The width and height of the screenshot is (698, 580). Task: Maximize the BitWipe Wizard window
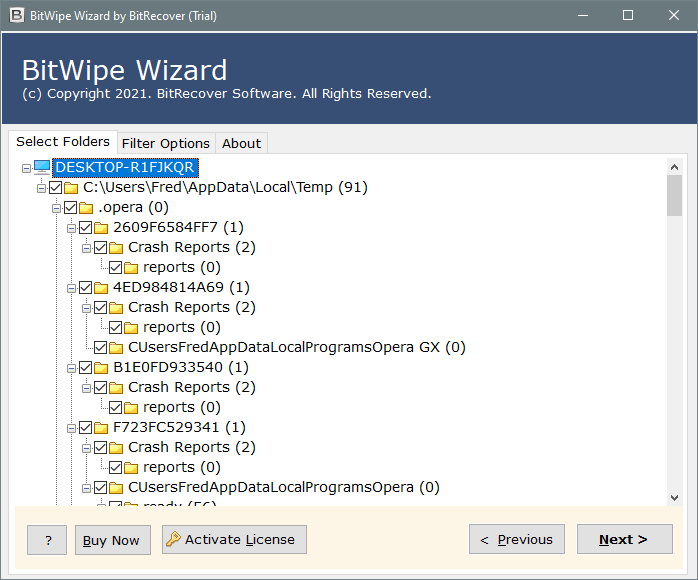coord(628,16)
